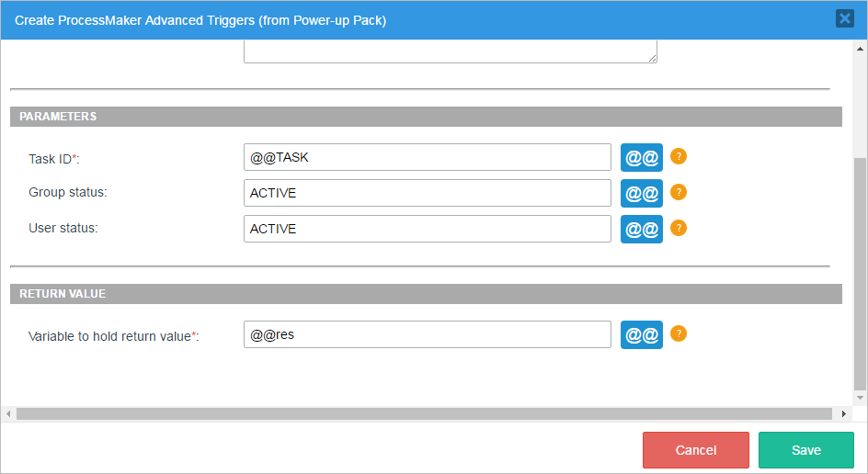Viewport: 868px width, 474px height.
Task: Click the @@ variable picker for Task ID
Action: click(641, 157)
